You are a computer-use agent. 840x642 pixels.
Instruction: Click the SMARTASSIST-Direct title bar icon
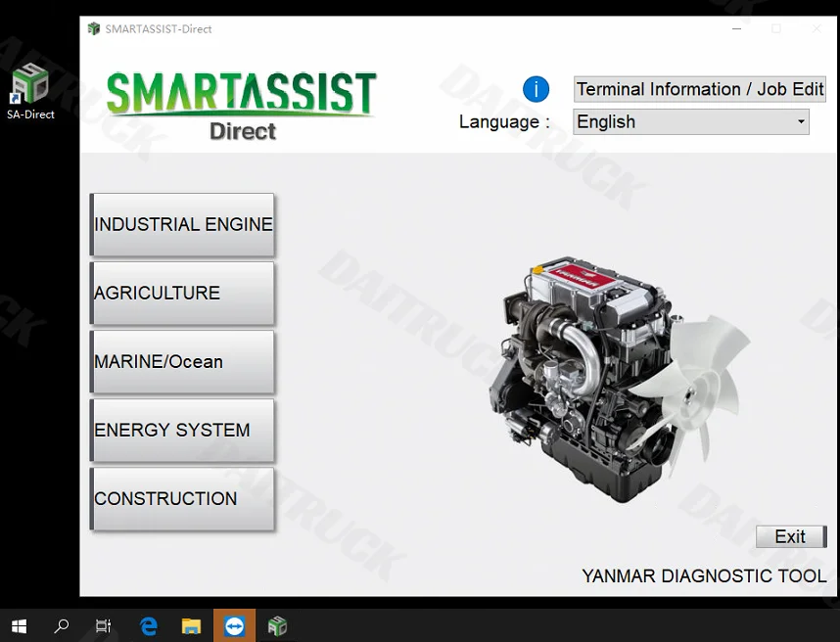pos(94,29)
